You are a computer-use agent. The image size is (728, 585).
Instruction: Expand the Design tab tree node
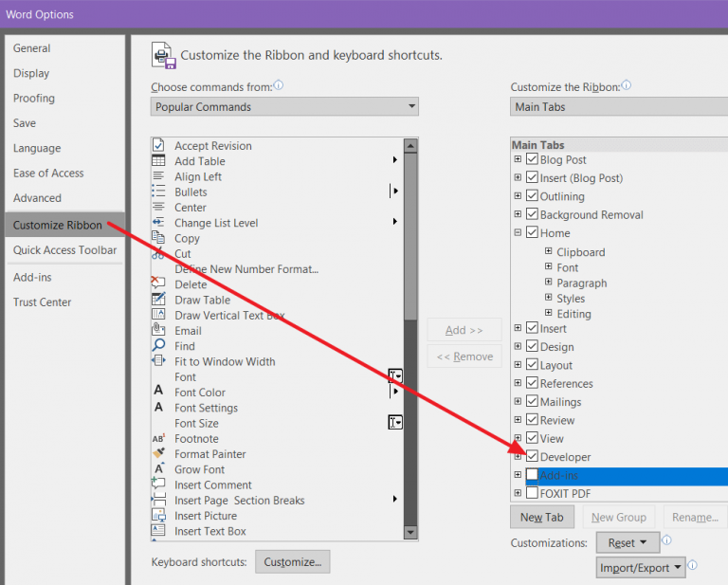coord(518,346)
